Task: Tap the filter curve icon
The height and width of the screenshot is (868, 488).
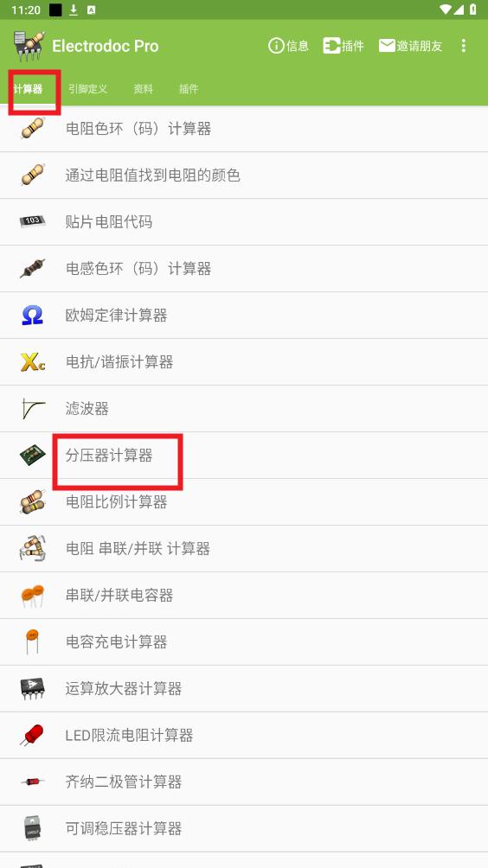Action: (x=33, y=409)
